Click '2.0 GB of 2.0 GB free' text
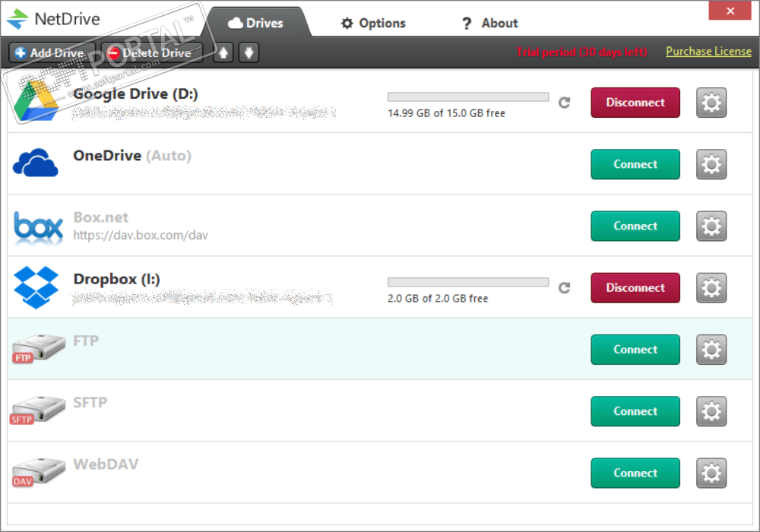Screen dimensions: 760x532 click(438, 299)
